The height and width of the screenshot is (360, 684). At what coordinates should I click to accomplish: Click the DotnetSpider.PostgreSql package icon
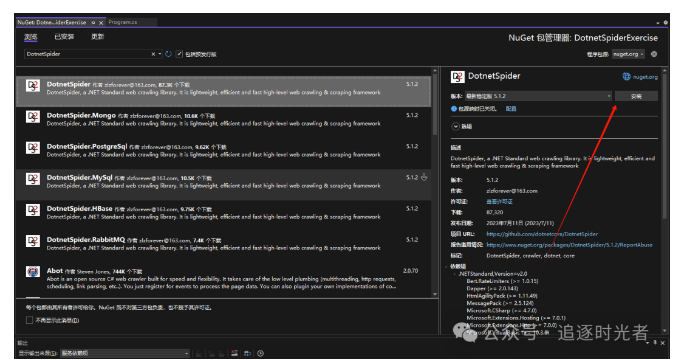click(x=33, y=148)
